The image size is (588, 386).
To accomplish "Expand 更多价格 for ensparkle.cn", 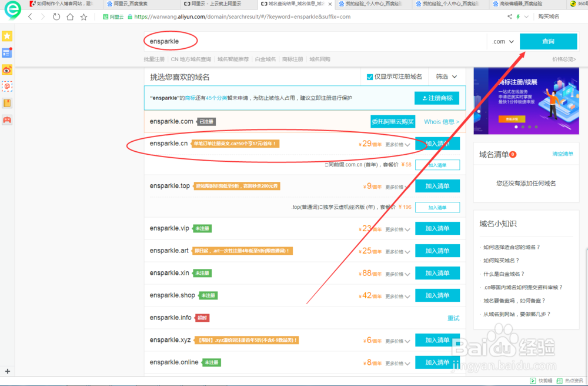I will [397, 145].
